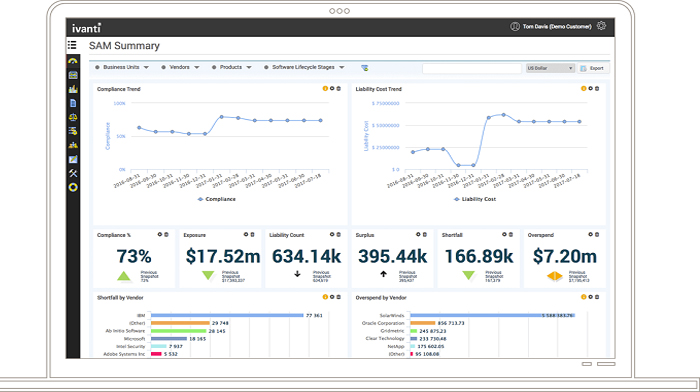
Task: Open the sidebar icon below the gauge
Action: pos(73,75)
